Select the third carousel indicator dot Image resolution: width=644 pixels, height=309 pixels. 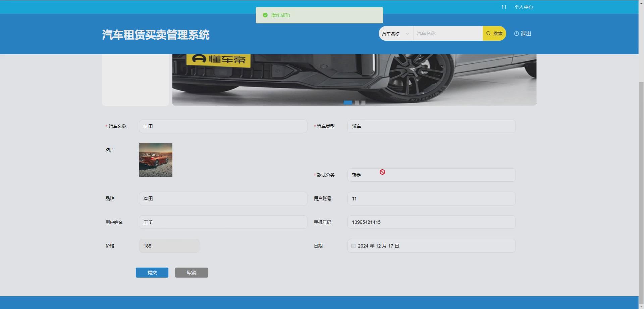363,103
